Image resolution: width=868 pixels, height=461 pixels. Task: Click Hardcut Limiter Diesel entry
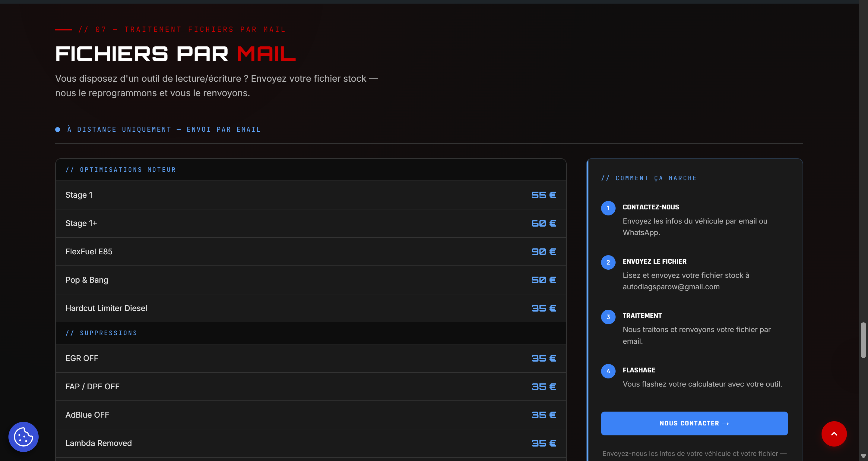(311, 308)
